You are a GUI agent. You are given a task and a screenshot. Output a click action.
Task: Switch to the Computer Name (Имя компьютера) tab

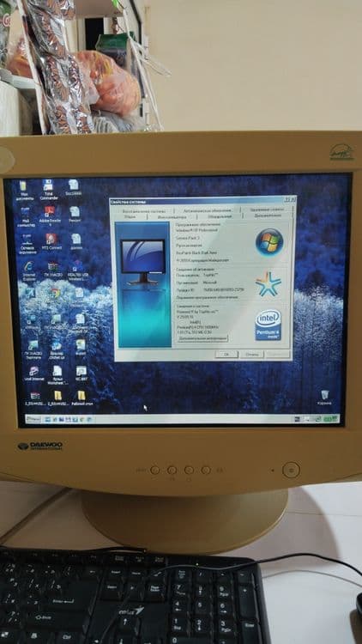(x=172, y=216)
